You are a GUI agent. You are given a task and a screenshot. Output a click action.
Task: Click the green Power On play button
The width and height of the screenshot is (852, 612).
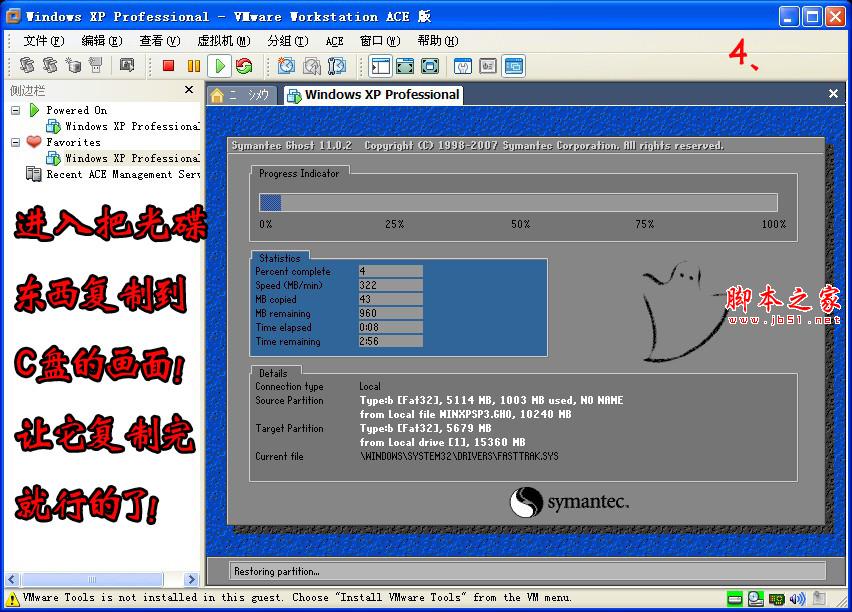[x=220, y=66]
